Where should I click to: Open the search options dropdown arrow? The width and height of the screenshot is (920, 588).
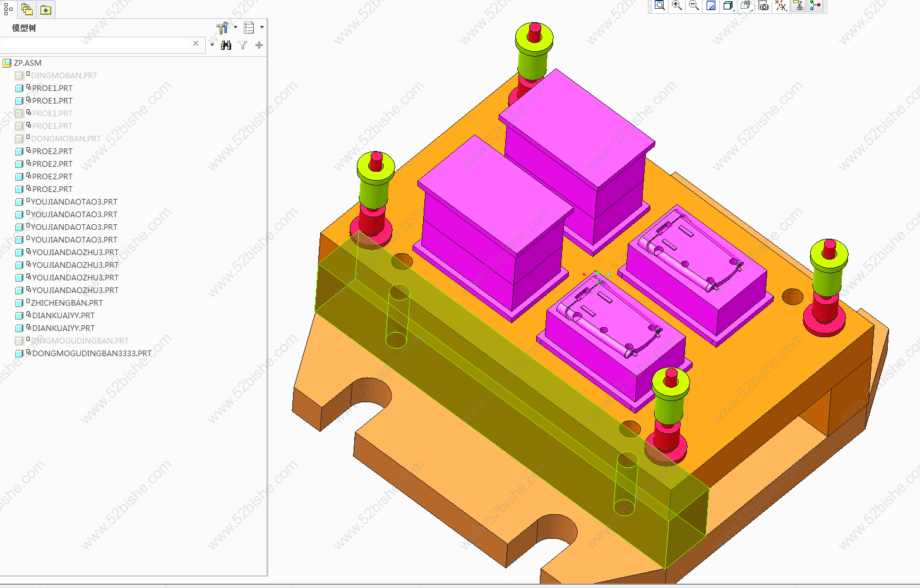212,45
